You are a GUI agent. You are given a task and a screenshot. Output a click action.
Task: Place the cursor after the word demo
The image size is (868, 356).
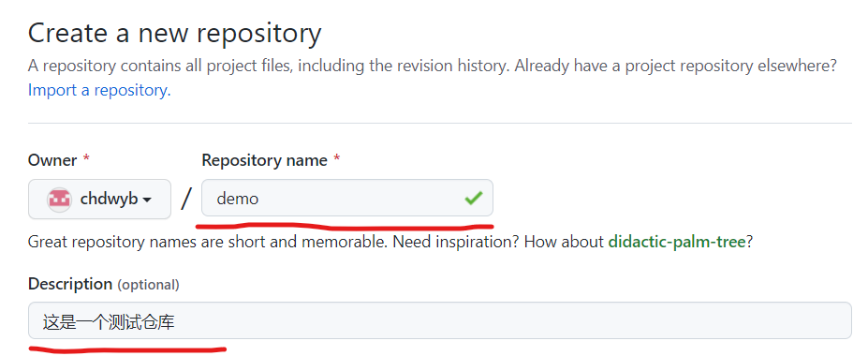(x=259, y=199)
